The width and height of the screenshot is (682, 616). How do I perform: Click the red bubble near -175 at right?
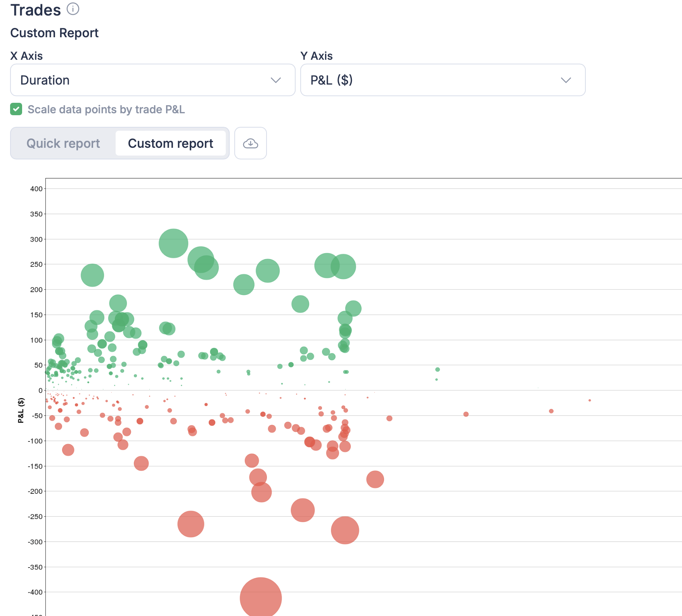click(x=375, y=479)
